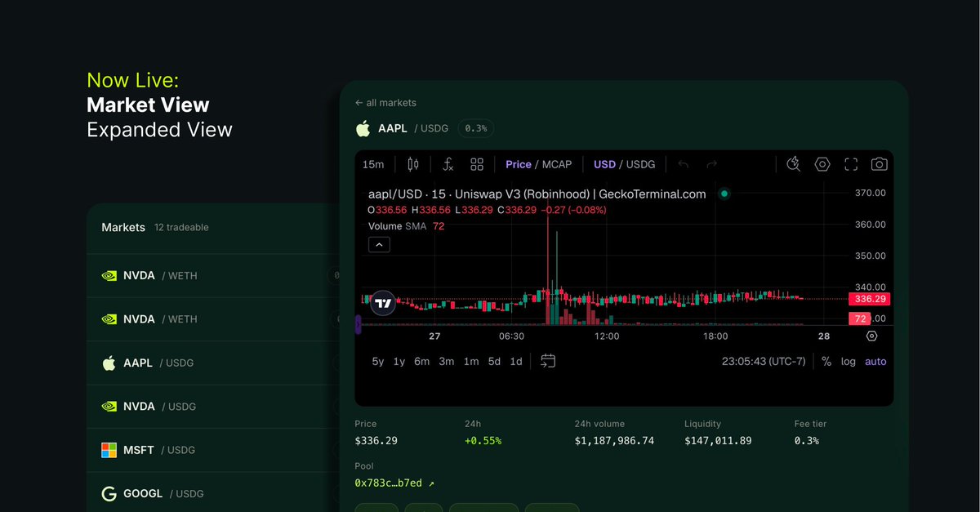Click the purple handle on chart's left edge

pyautogui.click(x=358, y=324)
